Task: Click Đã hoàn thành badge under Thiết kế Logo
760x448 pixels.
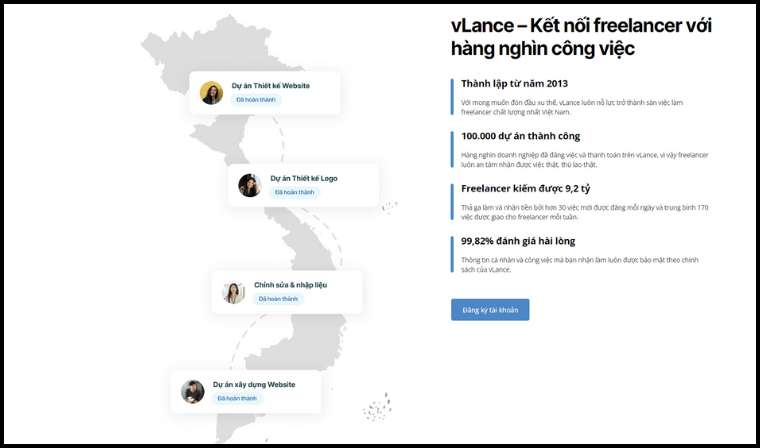Action: (295, 192)
